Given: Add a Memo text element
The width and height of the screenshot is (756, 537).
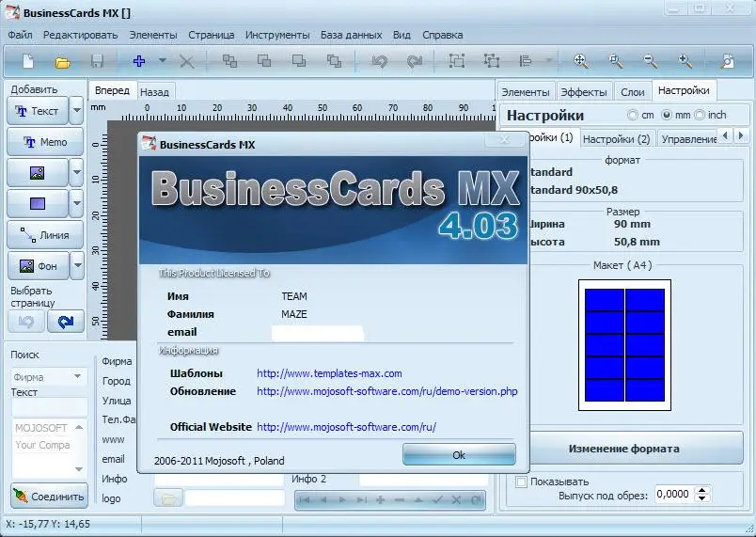Looking at the screenshot, I should tap(45, 142).
